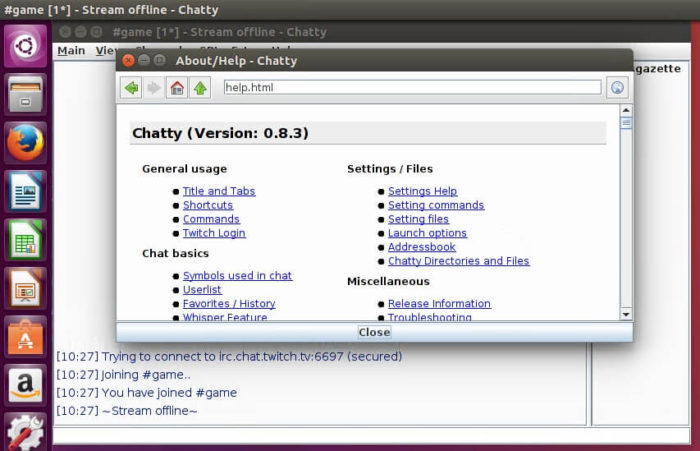This screenshot has height=451, width=700.
Task: Launch LibreOffice Calc from the launcher
Action: tap(25, 240)
